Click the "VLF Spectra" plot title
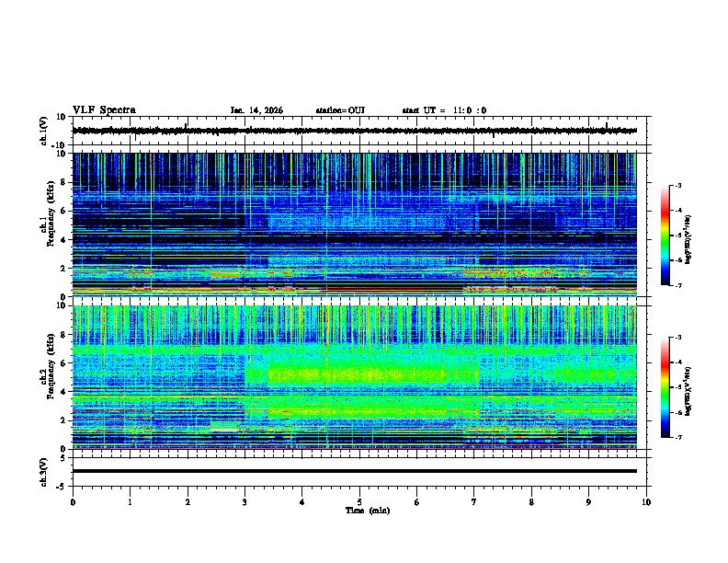The height and width of the screenshot is (563, 728). click(x=104, y=110)
